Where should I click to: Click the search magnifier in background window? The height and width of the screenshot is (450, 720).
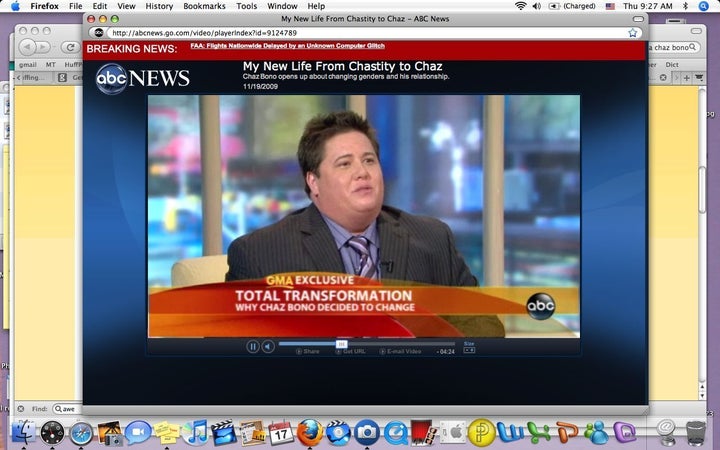(693, 47)
